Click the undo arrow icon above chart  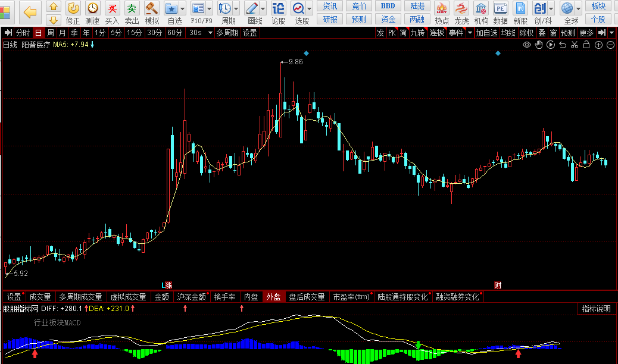point(563,45)
